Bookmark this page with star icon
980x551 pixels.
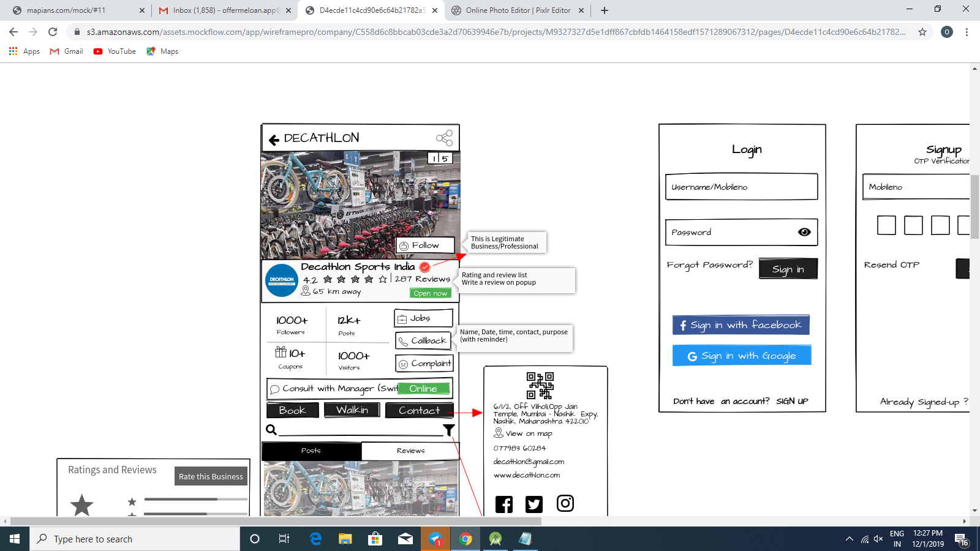click(922, 32)
